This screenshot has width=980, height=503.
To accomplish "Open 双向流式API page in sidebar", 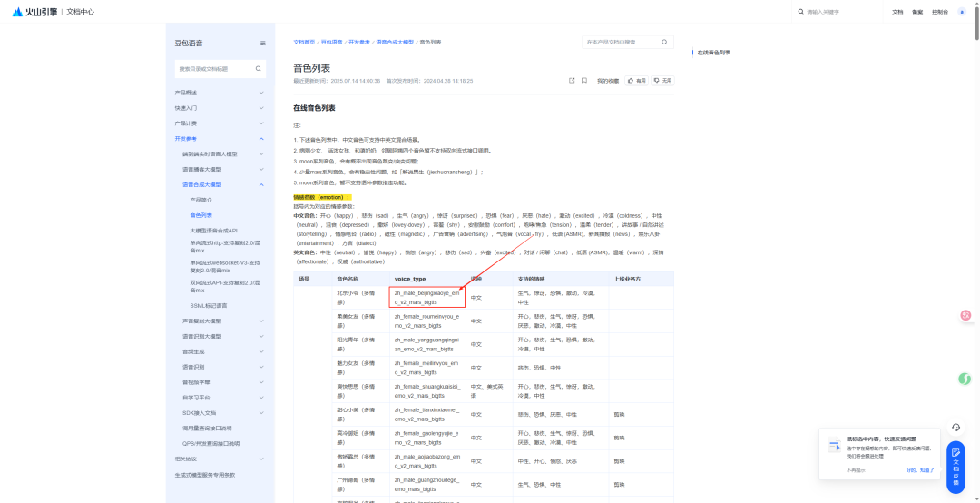I will coord(224,287).
